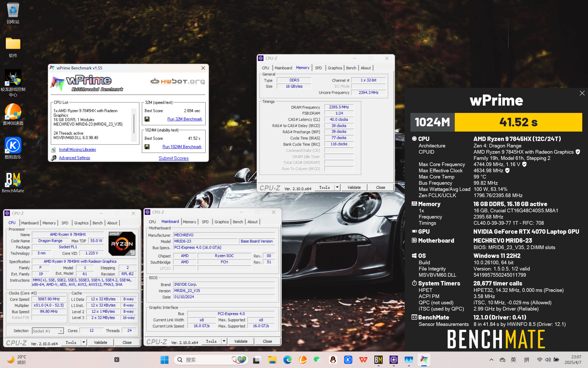588x368 pixels.
Task: Open Socket #1 selection dropdown
Action: tap(48, 331)
